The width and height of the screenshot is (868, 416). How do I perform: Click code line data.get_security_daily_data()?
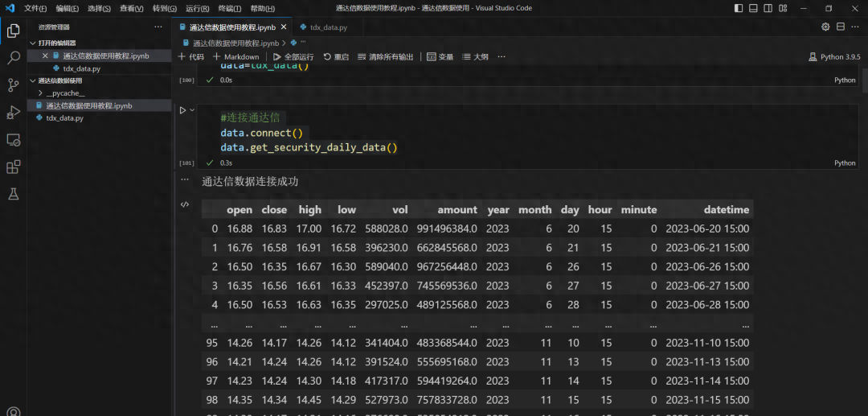click(x=309, y=148)
